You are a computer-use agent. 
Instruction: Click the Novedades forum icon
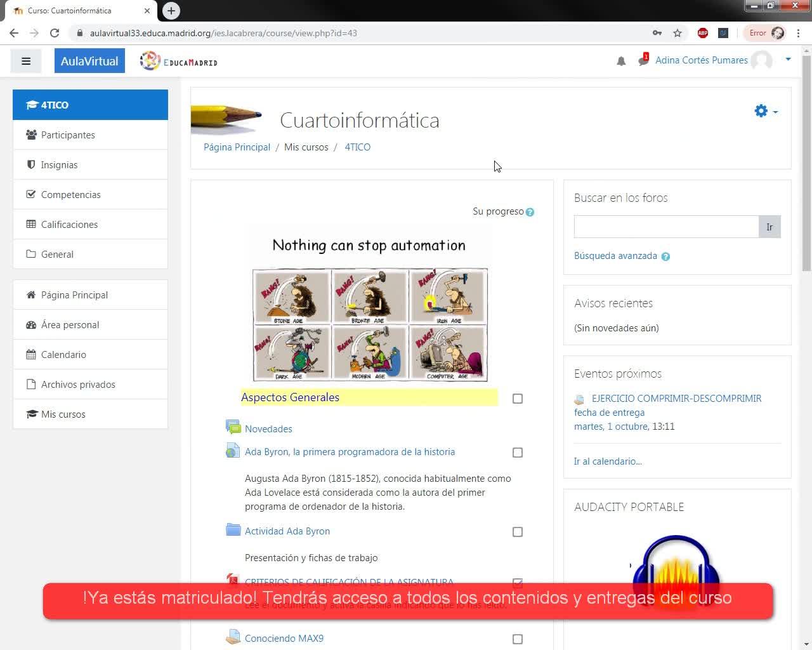(x=233, y=427)
